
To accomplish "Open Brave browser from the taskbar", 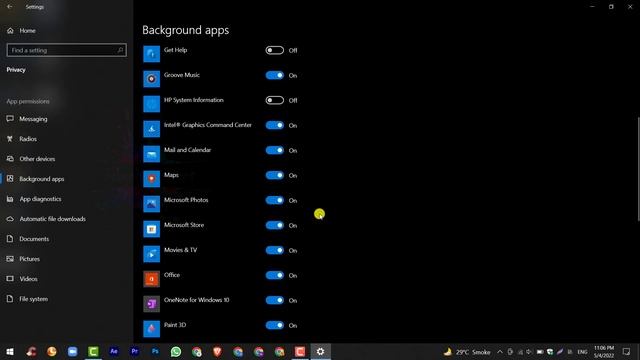I will click(x=217, y=351).
